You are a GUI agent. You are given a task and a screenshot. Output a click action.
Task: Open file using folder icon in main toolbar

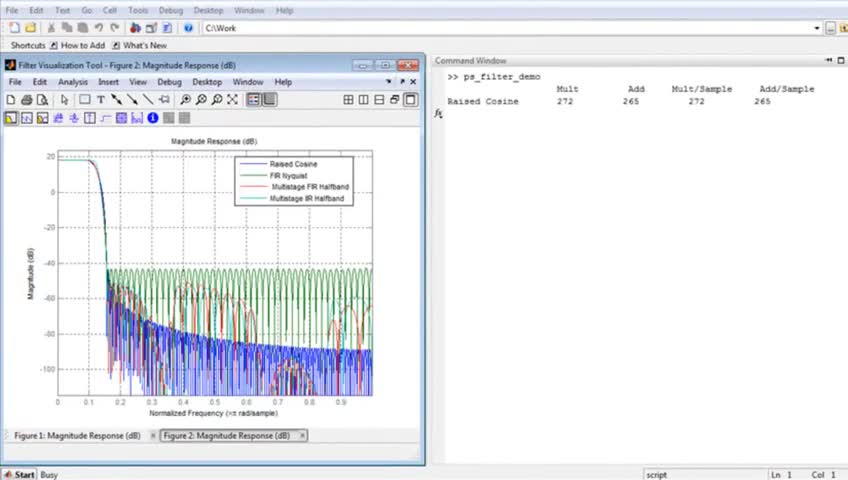click(x=31, y=28)
